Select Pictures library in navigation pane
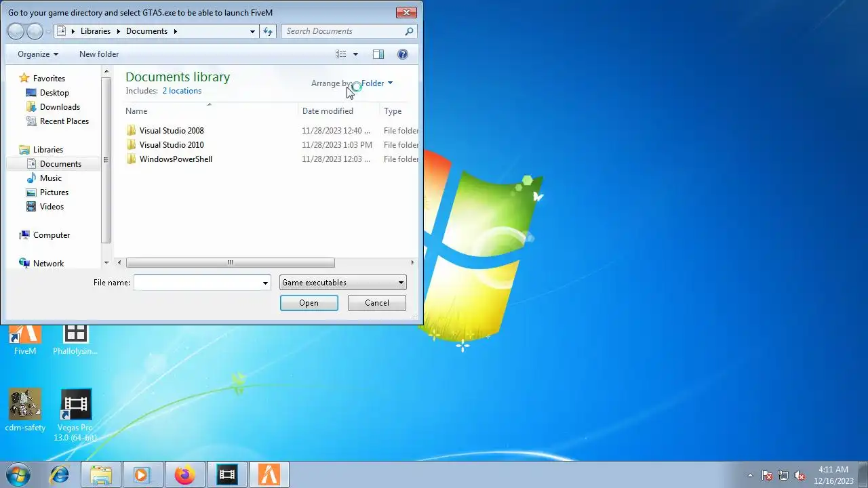The image size is (868, 488). pos(54,192)
